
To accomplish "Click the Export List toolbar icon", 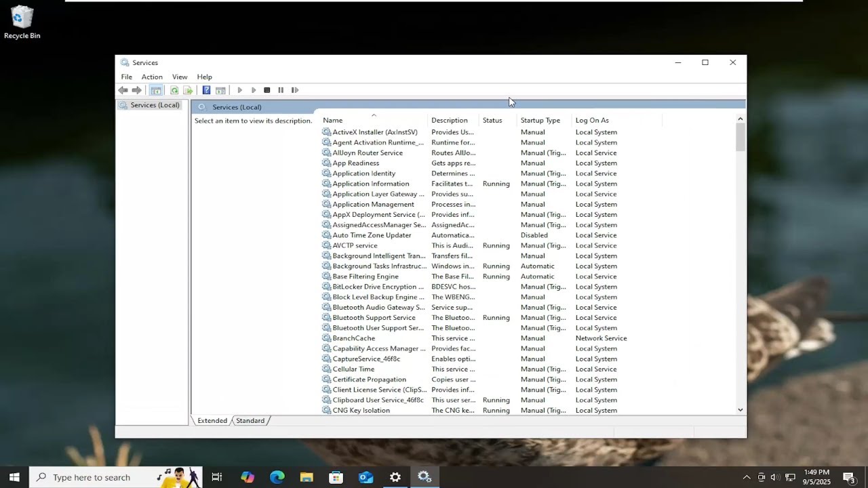I will tap(188, 90).
